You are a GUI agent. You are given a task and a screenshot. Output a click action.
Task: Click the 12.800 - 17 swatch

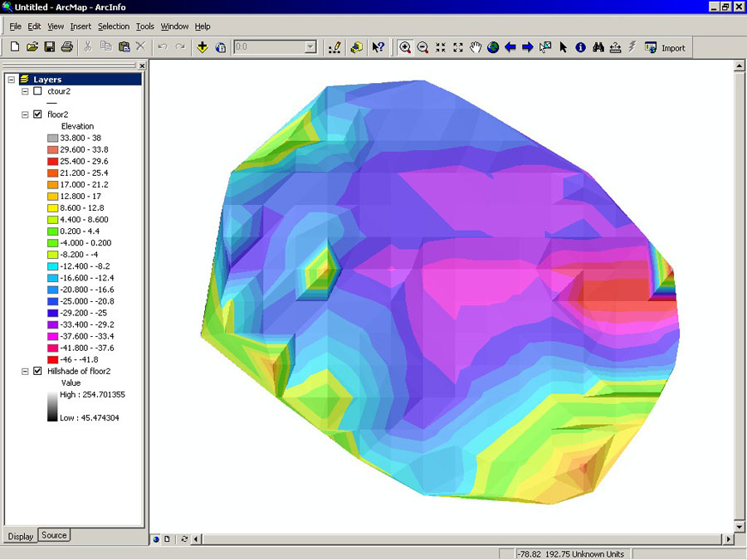click(x=52, y=196)
